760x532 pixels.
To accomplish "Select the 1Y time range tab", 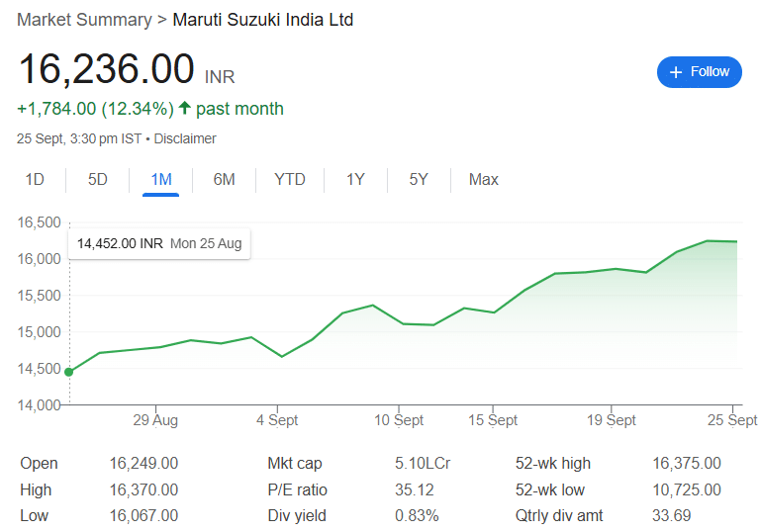I will (x=355, y=180).
